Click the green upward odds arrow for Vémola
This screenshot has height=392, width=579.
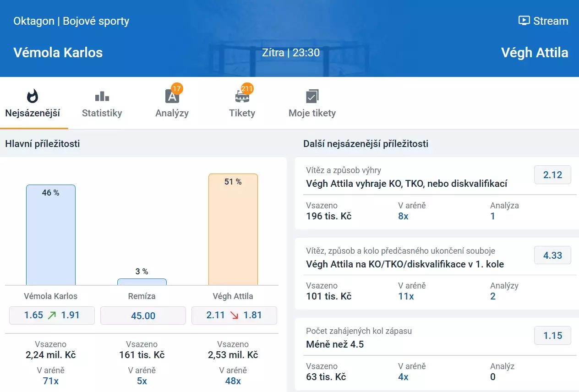[x=52, y=316]
